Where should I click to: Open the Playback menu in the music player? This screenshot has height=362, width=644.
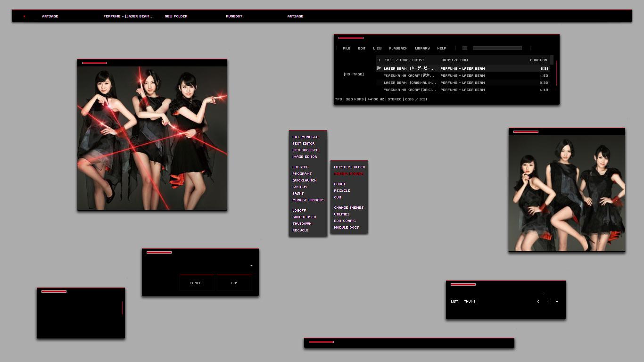point(398,49)
